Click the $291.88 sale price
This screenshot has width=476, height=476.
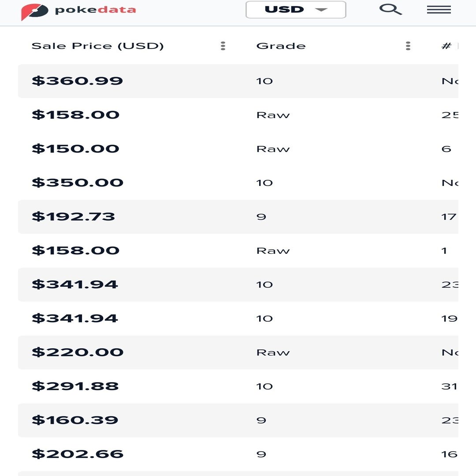point(75,386)
